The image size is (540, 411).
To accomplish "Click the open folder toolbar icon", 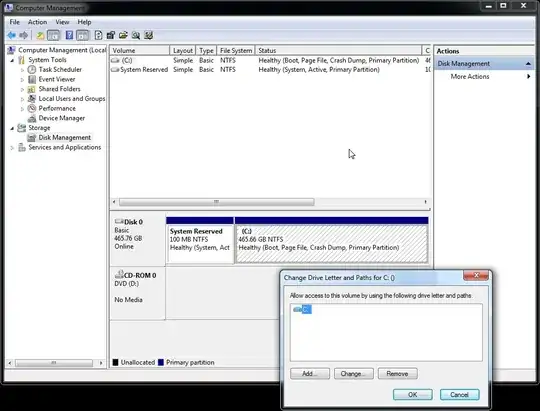I will pyautogui.click(x=123, y=35).
